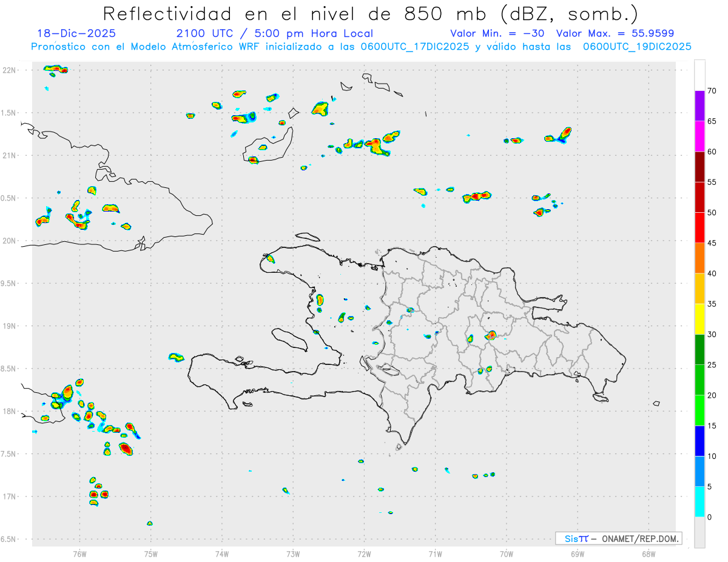Viewport: 728px width, 562px height.
Task: Click the '20N' latitude label
Action: tap(10, 241)
